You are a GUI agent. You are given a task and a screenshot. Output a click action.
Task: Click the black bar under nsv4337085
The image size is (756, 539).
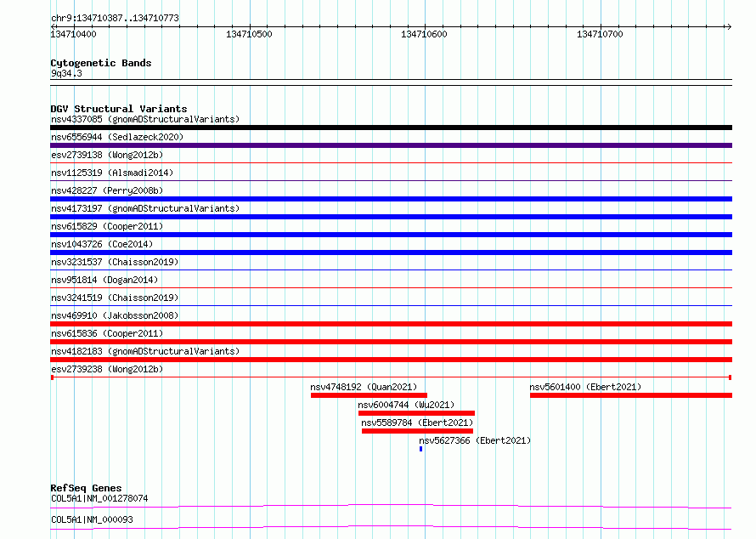click(391, 128)
